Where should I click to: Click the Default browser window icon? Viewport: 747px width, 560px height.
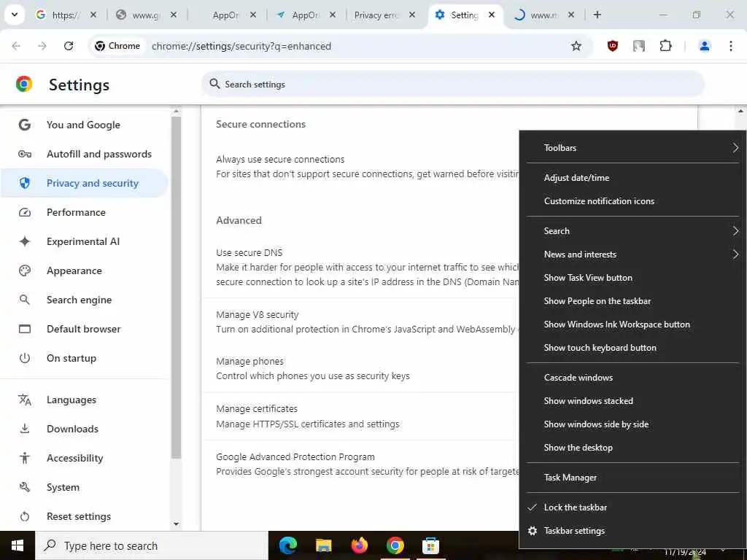(x=25, y=329)
